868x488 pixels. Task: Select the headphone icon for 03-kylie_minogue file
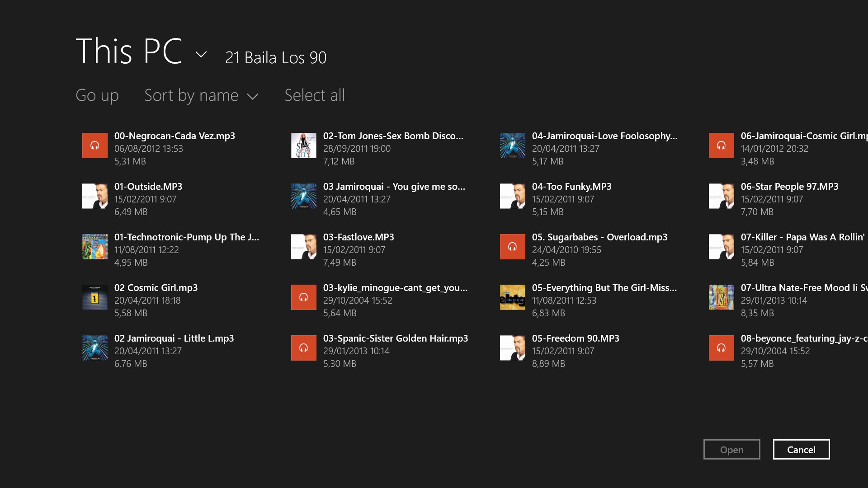[x=304, y=297]
